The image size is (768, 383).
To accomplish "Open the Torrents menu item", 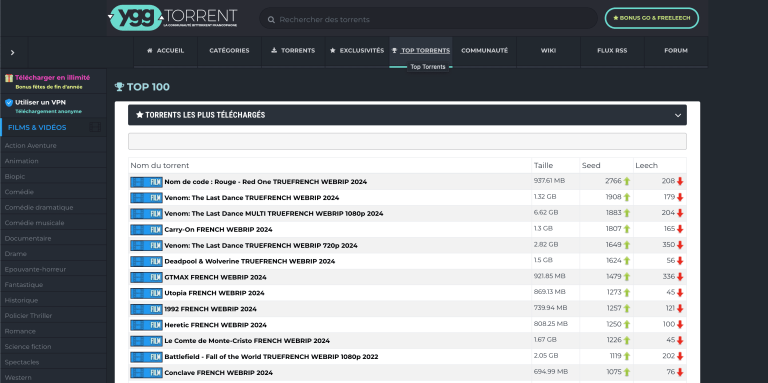I will click(293, 51).
